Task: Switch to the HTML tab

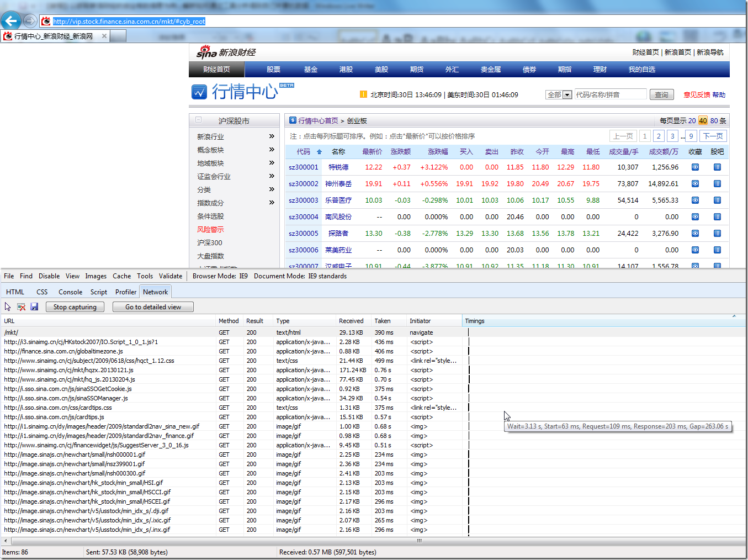Action: [15, 292]
